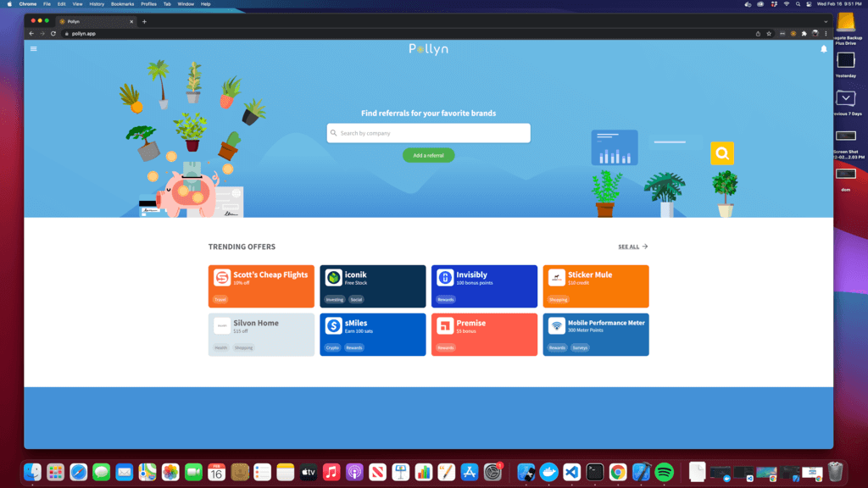This screenshot has height=488, width=868.
Task: Reload the page with the refresh icon
Action: [x=53, y=34]
